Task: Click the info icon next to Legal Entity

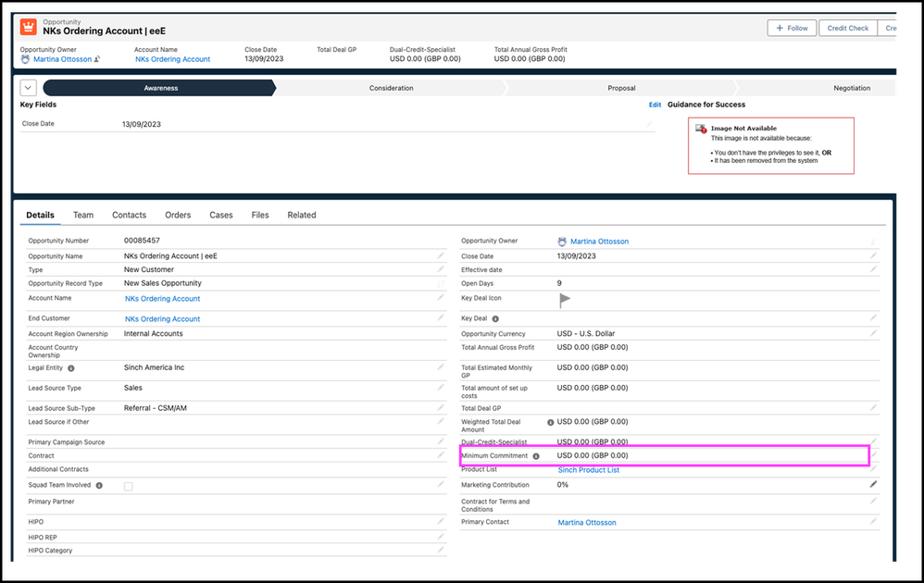Action: click(70, 368)
